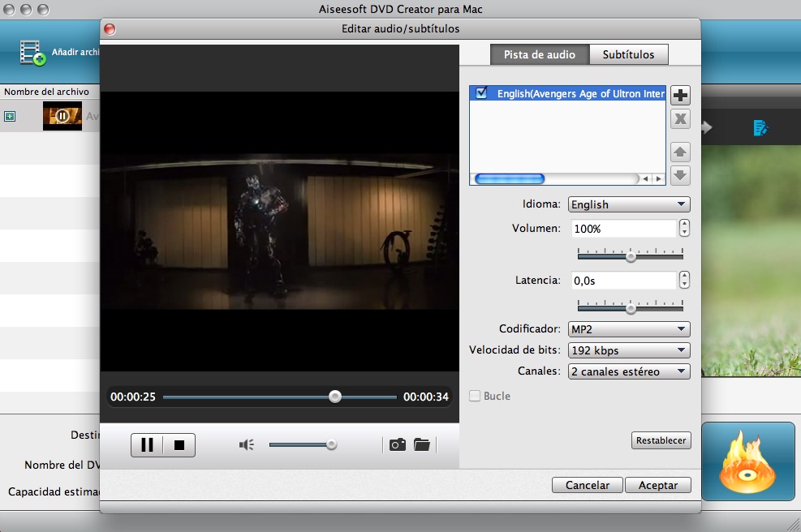Click the preview volume slider handle
Screen dimensions: 801x532
(x=332, y=444)
